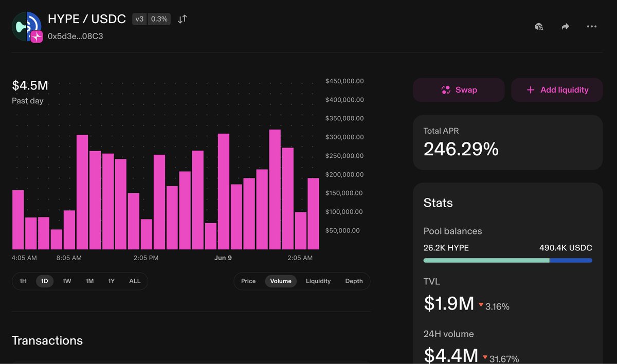Click the $450,000.00 axis label

(344, 81)
